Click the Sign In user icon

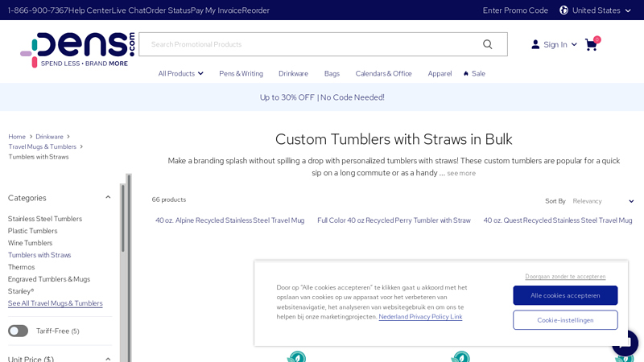[535, 44]
